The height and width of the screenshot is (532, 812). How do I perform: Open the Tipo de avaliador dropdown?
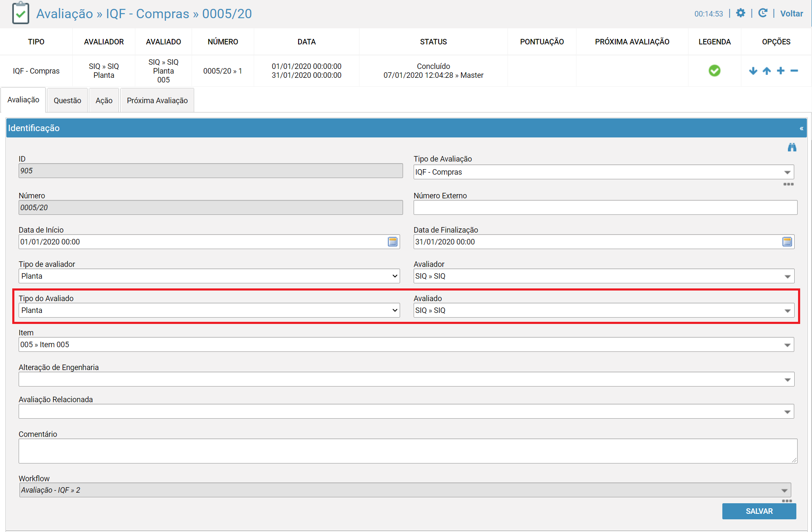coord(209,276)
